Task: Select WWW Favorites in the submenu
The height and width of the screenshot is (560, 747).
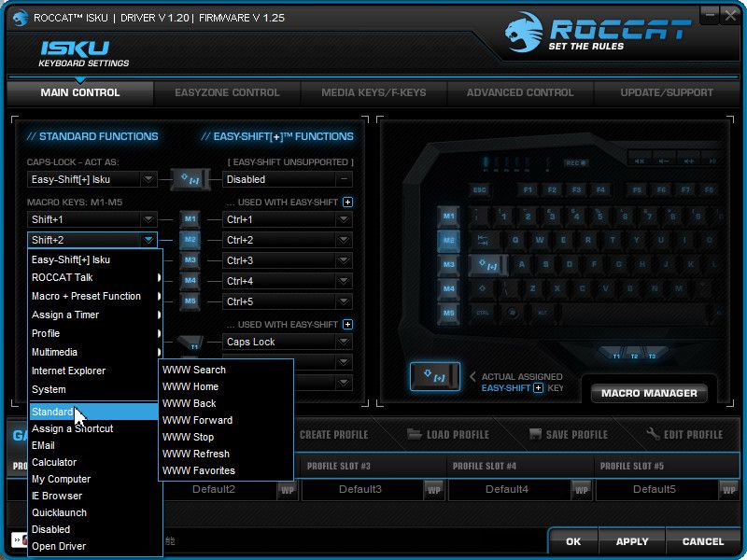Action: tap(226, 470)
